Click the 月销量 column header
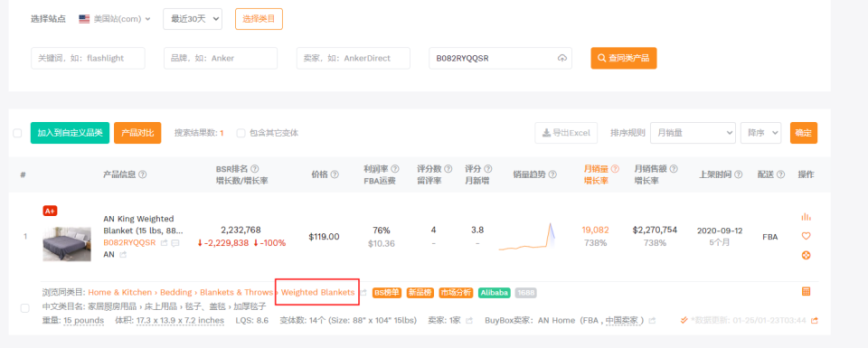The height and width of the screenshot is (348, 868). [x=596, y=169]
